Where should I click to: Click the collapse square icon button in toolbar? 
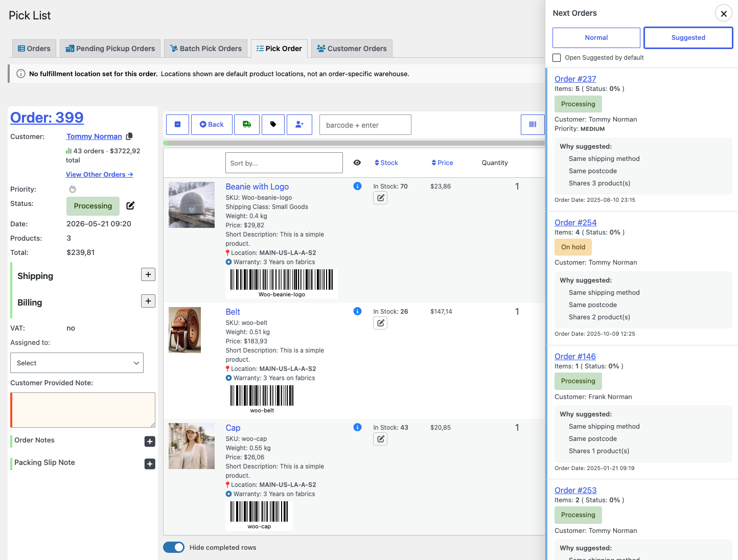(177, 125)
